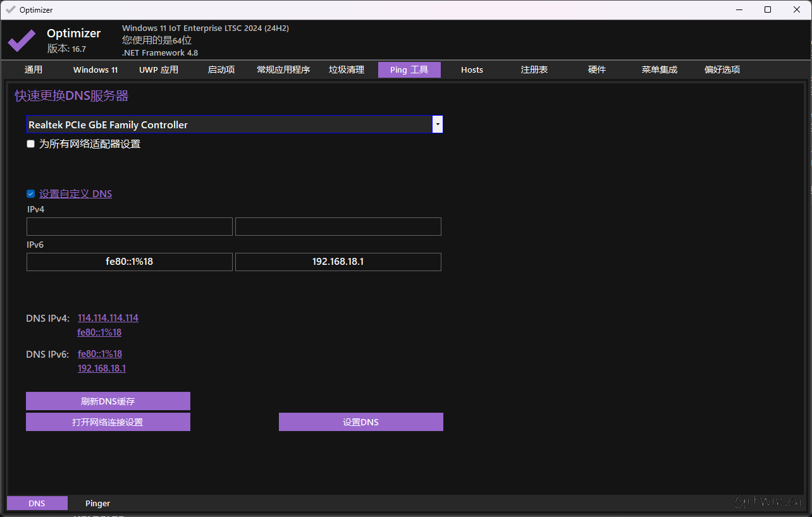Click the 刷新DNS缓存 button
812x517 pixels.
click(x=108, y=401)
